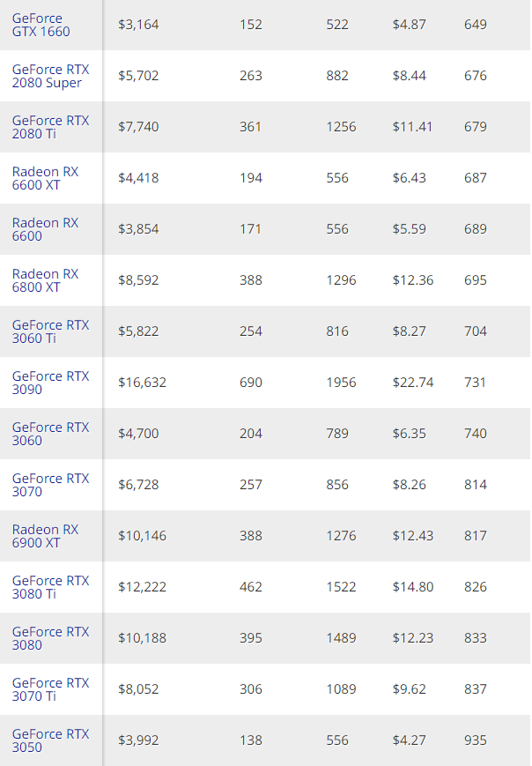532x766 pixels.
Task: Open the Radeon RX 6900 XT link
Action: (45, 536)
